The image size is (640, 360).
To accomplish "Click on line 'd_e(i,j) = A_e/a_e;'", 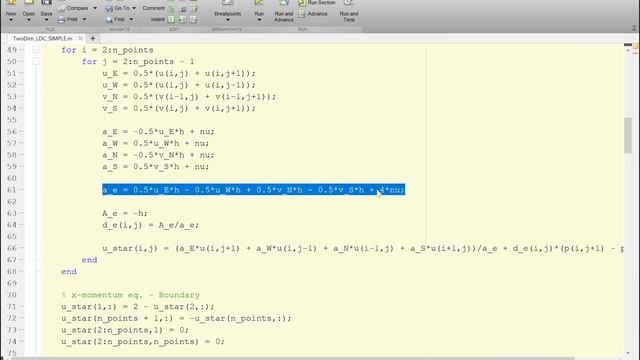I will (x=151, y=225).
